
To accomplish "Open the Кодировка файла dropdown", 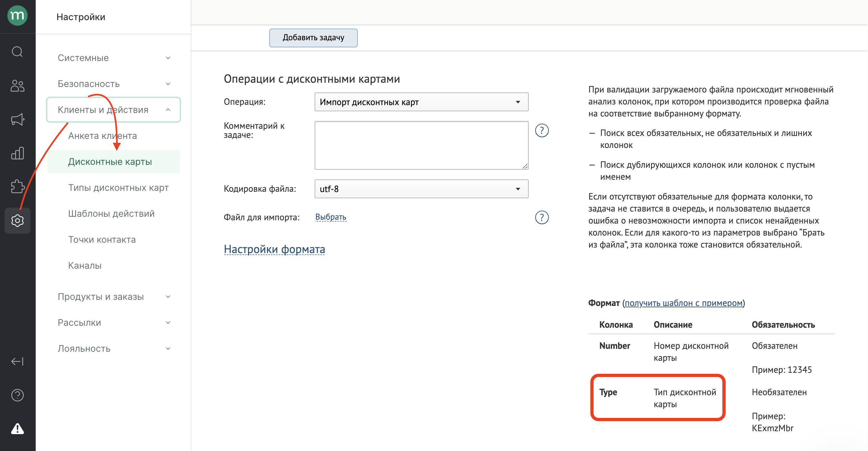I will [421, 189].
